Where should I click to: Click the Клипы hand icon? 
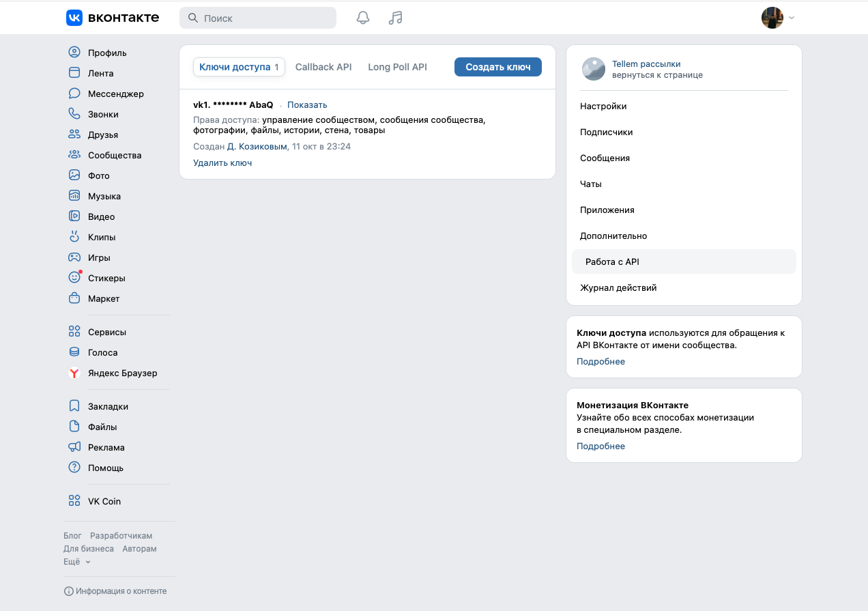coord(74,237)
